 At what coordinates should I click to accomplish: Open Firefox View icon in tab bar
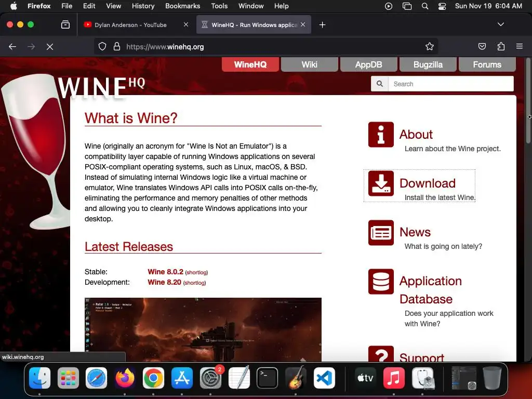coord(65,24)
